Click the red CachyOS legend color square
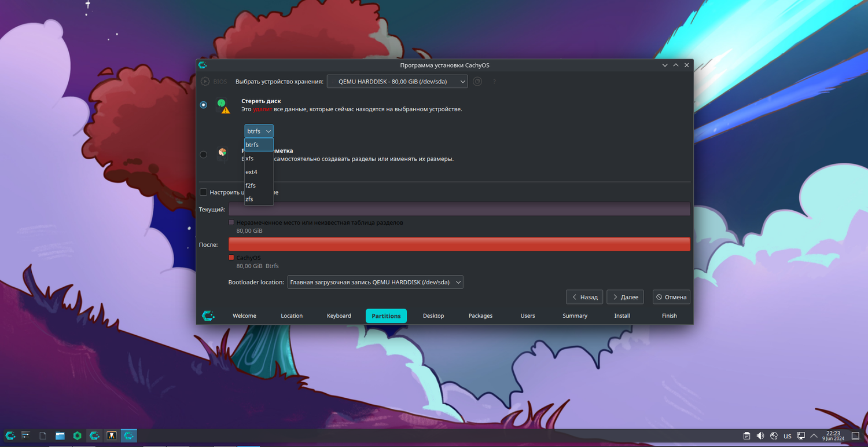The width and height of the screenshot is (868, 447). click(x=231, y=258)
